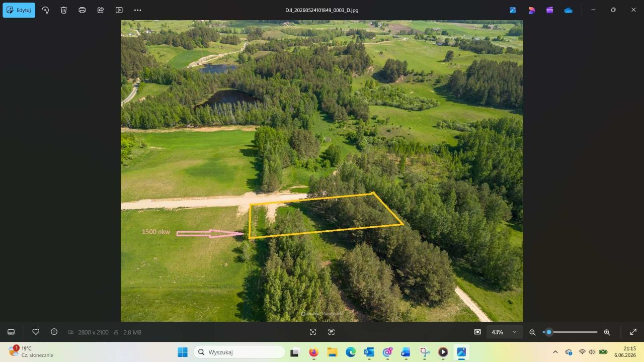644x362 pixels.
Task: Open the Windows Start menu
Action: pos(183,352)
